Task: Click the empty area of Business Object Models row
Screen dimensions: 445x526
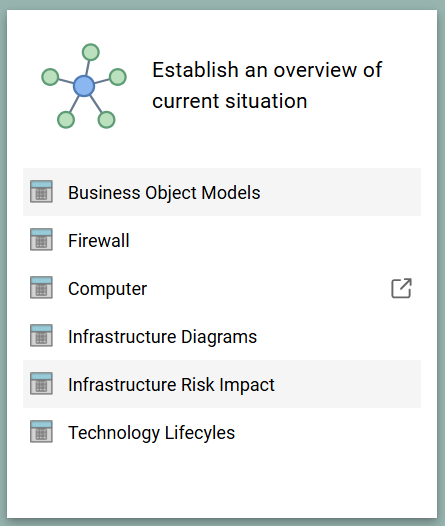Action: coord(340,192)
